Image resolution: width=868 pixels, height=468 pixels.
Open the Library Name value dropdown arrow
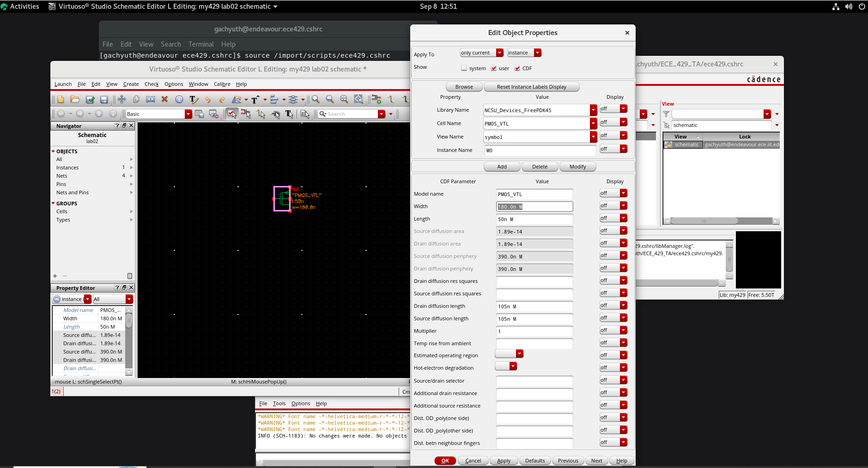click(593, 110)
